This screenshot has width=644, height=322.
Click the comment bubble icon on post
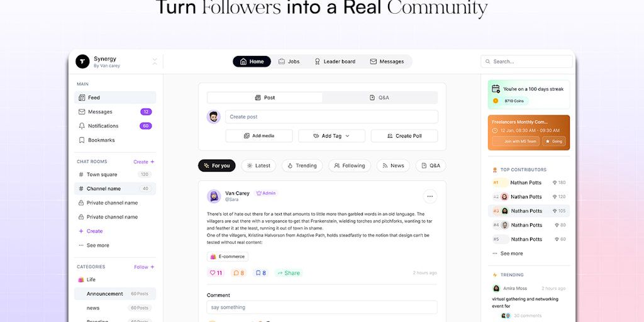pyautogui.click(x=235, y=273)
